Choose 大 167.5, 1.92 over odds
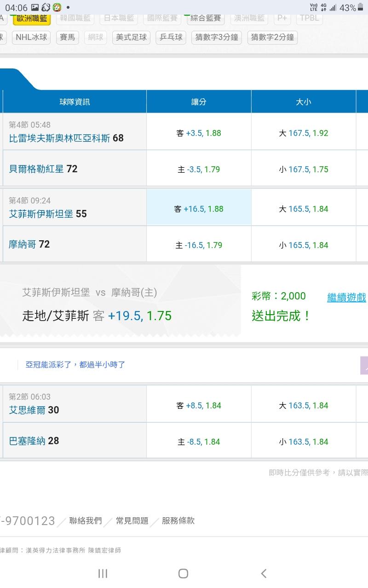368x588 pixels. [303, 133]
